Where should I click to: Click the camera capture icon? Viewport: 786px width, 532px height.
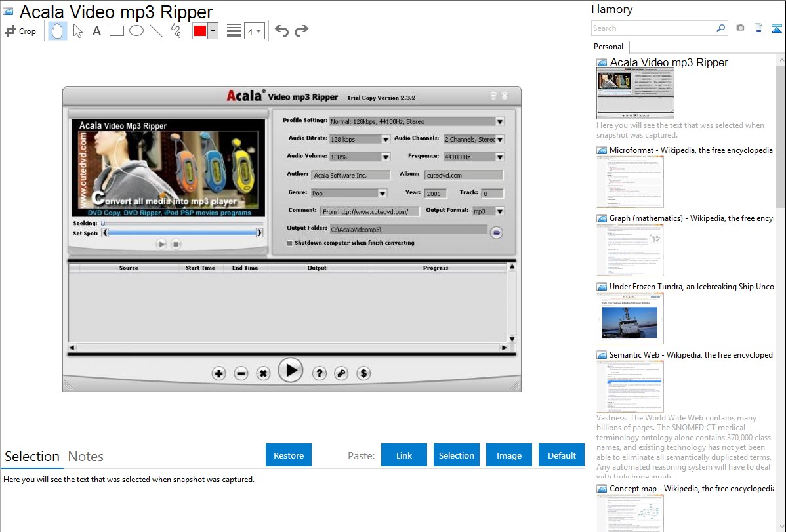(x=740, y=28)
